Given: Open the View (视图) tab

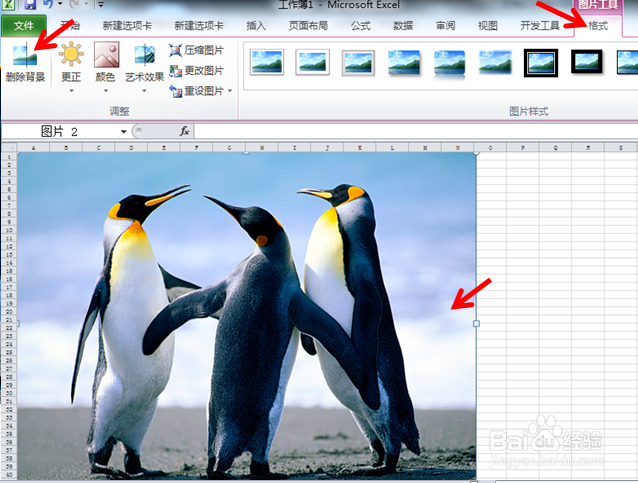Looking at the screenshot, I should click(x=488, y=26).
